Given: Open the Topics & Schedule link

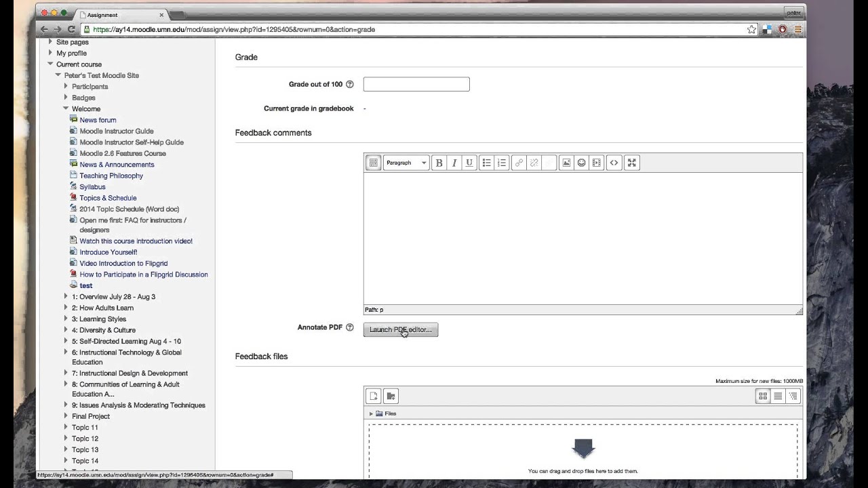Looking at the screenshot, I should pos(108,198).
